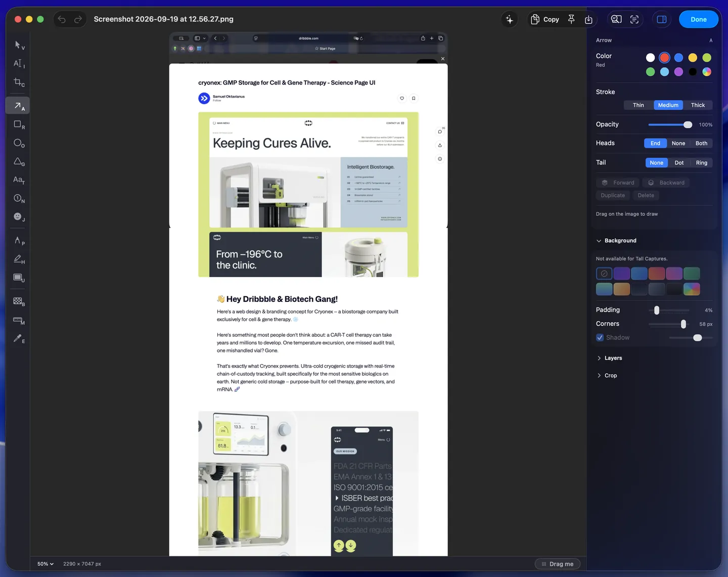
Task: Activate the Pixelate blur tool
Action: coord(19,301)
